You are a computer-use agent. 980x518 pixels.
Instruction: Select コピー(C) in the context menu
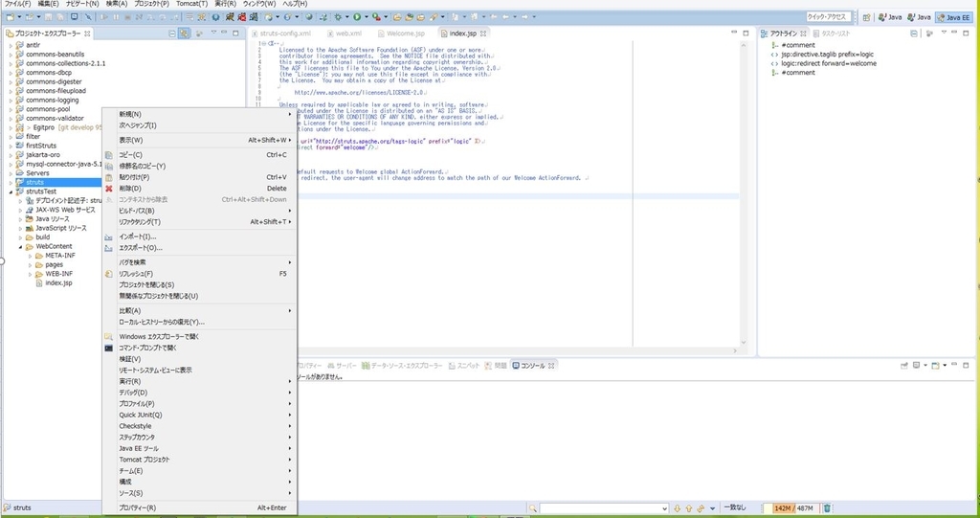coord(199,154)
